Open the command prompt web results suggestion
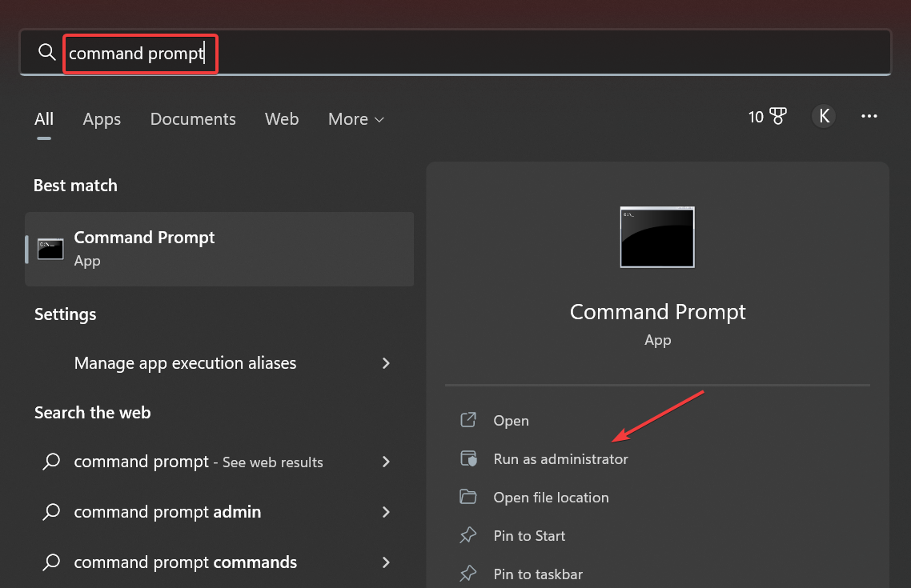 click(199, 462)
